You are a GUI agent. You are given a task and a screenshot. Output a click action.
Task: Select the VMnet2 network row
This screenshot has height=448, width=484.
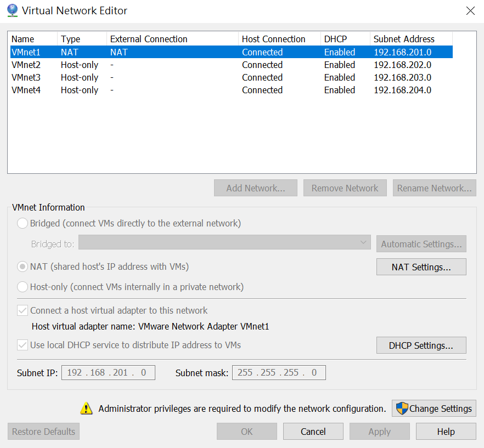tap(232, 65)
